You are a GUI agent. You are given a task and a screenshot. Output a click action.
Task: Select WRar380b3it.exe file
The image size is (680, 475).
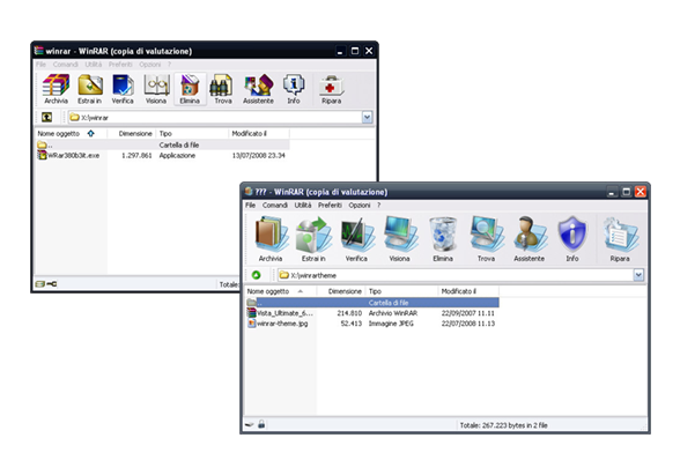69,155
